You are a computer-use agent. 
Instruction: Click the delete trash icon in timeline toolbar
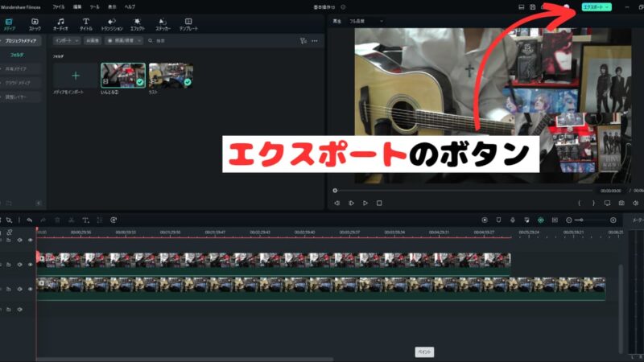pyautogui.click(x=57, y=220)
